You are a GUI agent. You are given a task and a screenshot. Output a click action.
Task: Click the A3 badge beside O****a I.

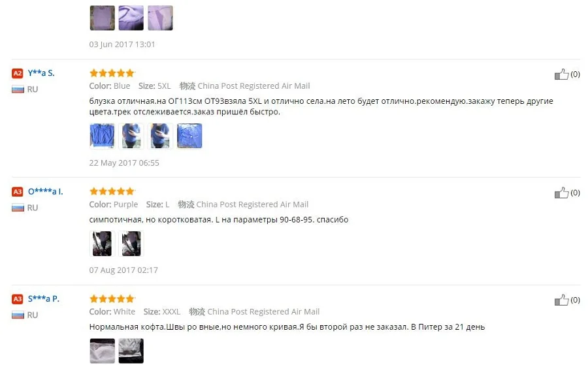click(18, 191)
